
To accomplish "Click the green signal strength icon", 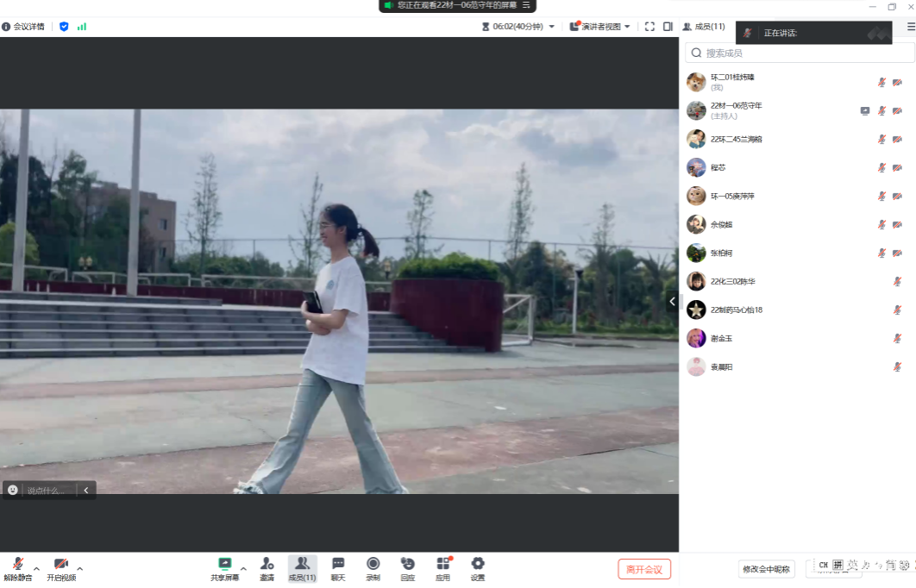I will point(82,27).
